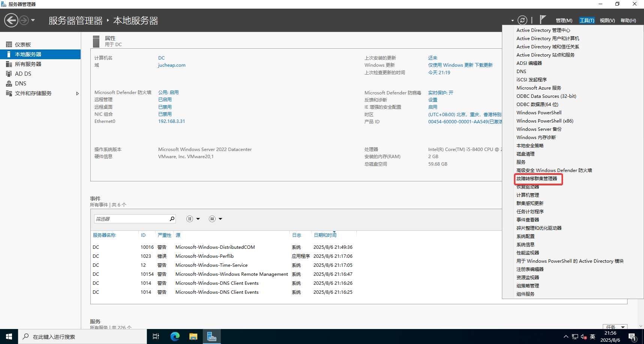Screen dimensions: 644x344
Task: Open 服务 in the tools menu
Action: point(521,162)
